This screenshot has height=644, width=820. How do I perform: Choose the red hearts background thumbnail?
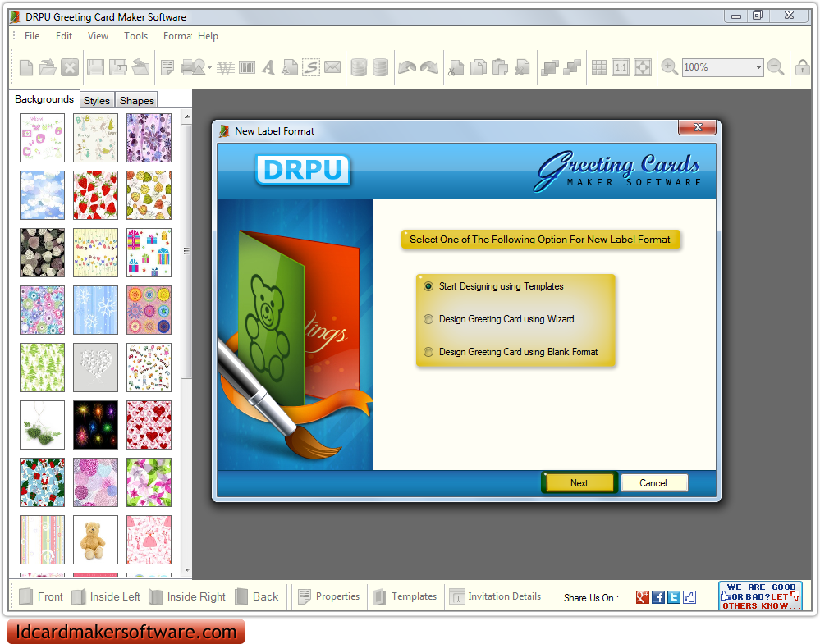(x=149, y=425)
